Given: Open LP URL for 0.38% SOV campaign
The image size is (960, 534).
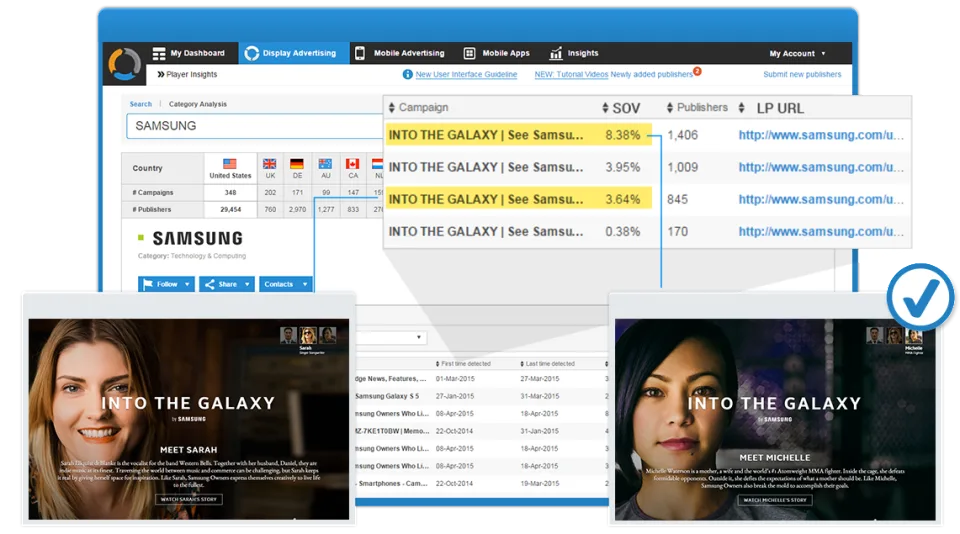Looking at the screenshot, I should 821,231.
